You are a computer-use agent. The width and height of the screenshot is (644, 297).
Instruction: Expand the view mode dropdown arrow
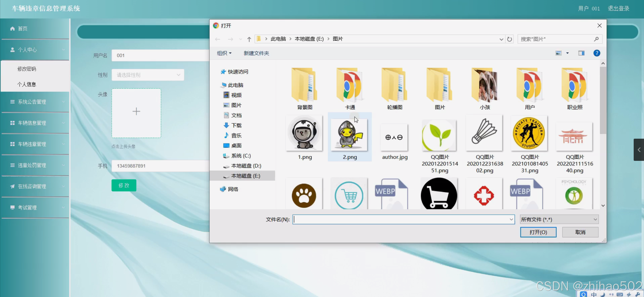567,53
